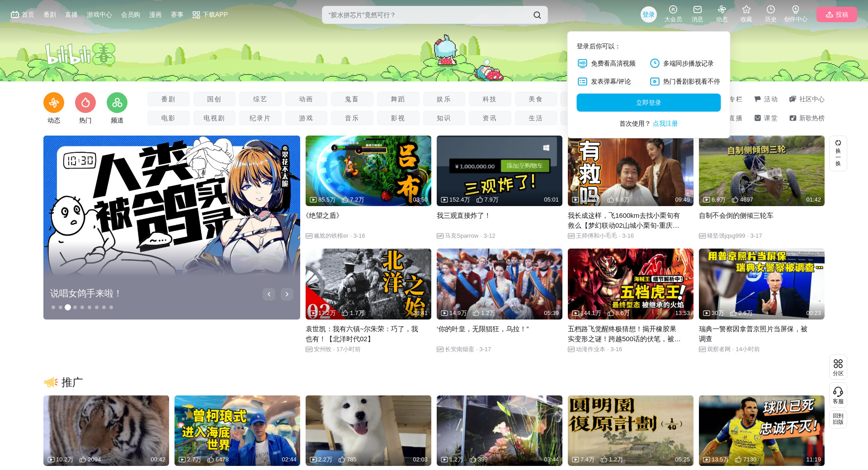Go to 首页 in top navigation
This screenshot has height=470, width=868.
click(x=23, y=14)
